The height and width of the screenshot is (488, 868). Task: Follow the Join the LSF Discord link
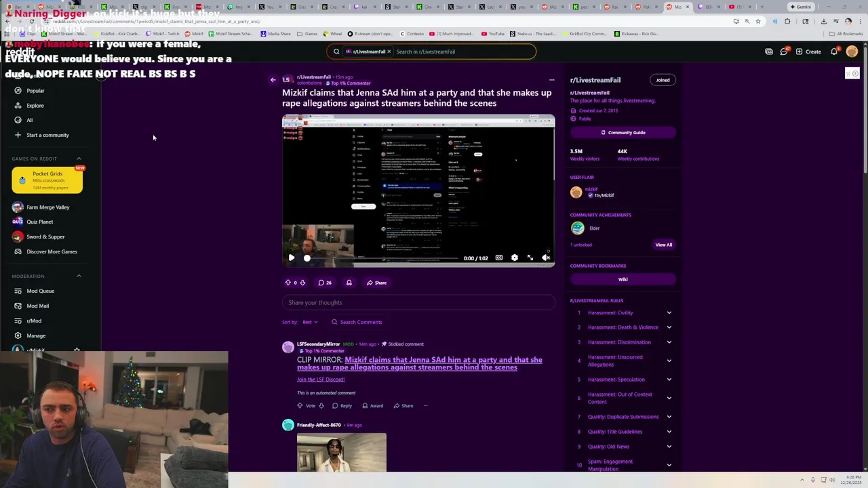pos(321,380)
